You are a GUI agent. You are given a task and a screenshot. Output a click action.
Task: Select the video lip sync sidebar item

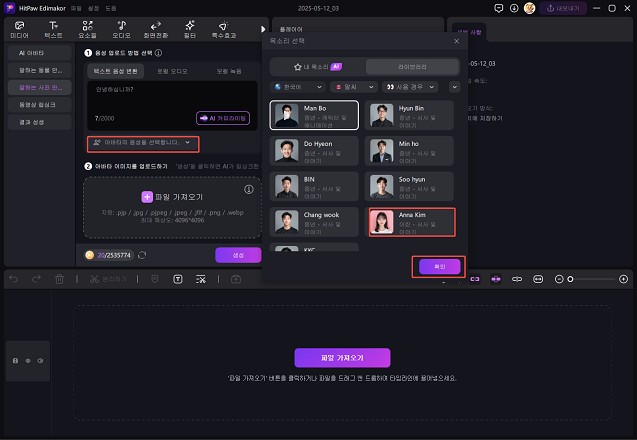pyautogui.click(x=39, y=105)
